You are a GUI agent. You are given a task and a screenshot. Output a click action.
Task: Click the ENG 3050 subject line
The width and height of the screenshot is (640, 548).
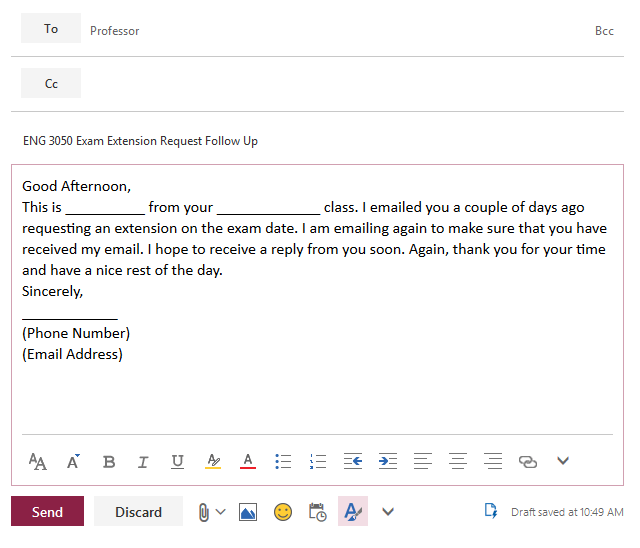[140, 141]
